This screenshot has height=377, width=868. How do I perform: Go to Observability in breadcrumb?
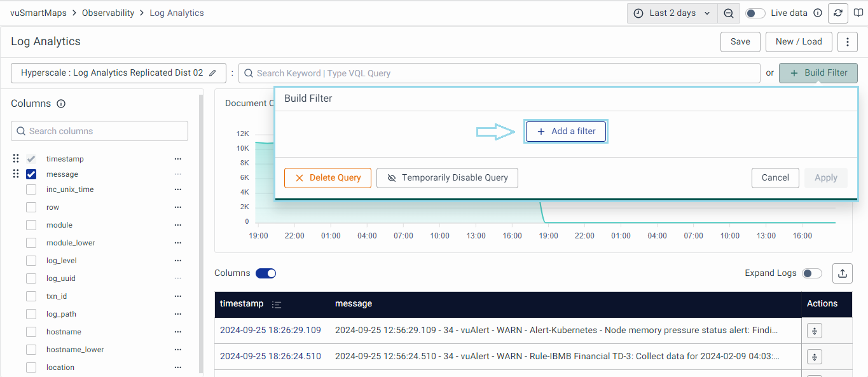point(108,13)
